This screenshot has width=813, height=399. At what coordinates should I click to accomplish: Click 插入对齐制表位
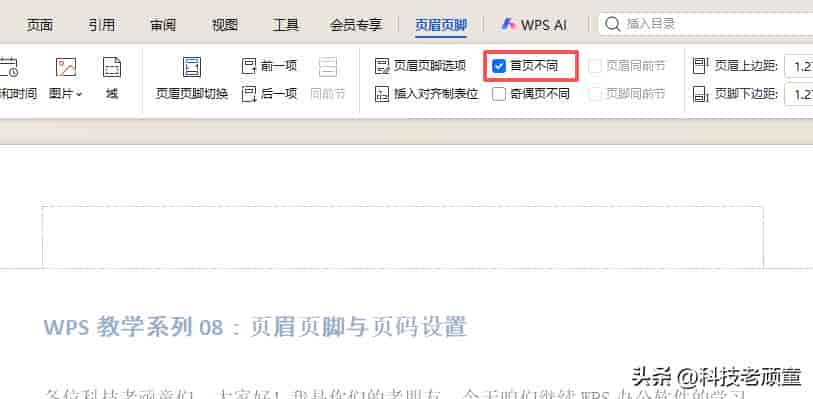pyautogui.click(x=426, y=94)
